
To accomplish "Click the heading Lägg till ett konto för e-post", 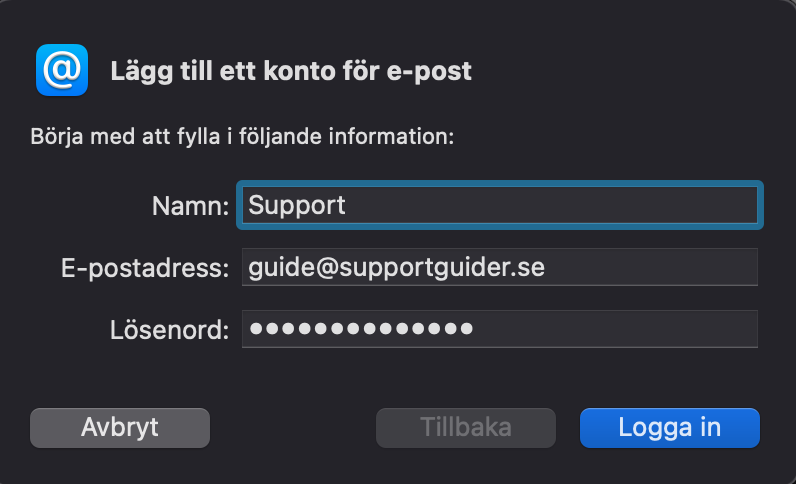I will 291,71.
